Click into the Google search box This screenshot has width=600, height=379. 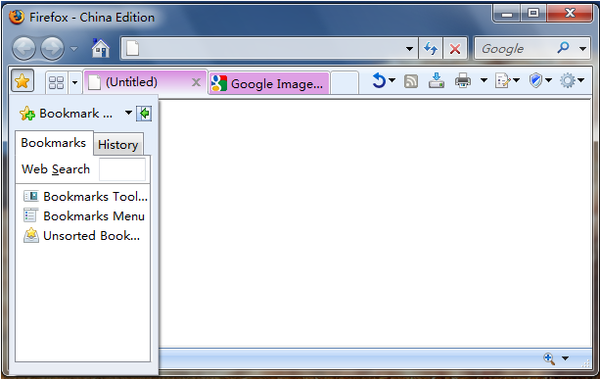tap(515, 49)
